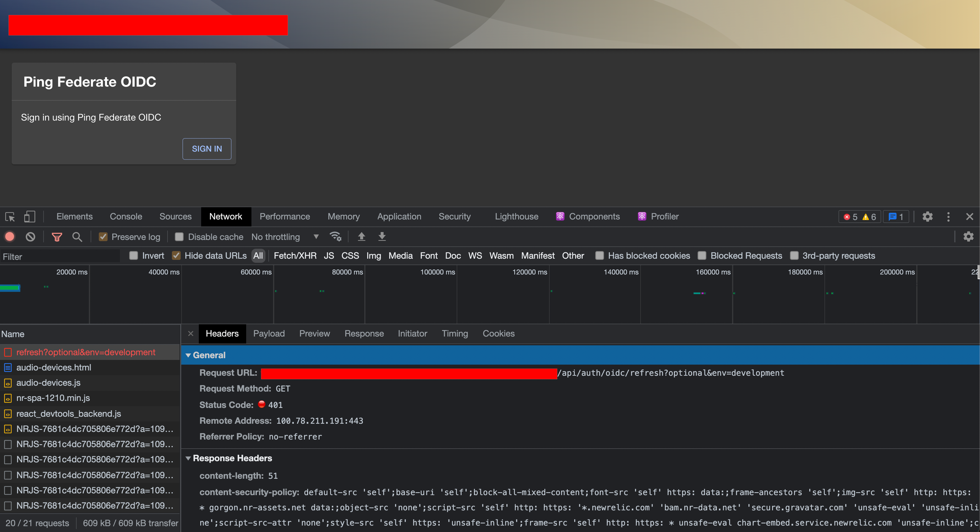Filter requests by Fetch/XHR
The image size is (980, 532).
click(x=295, y=255)
